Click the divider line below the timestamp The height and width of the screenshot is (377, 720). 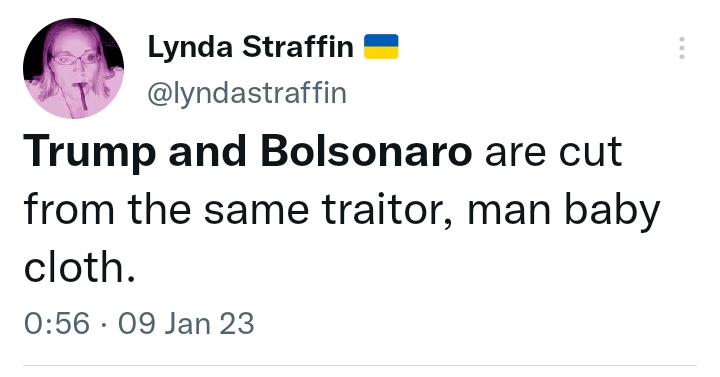(360, 366)
